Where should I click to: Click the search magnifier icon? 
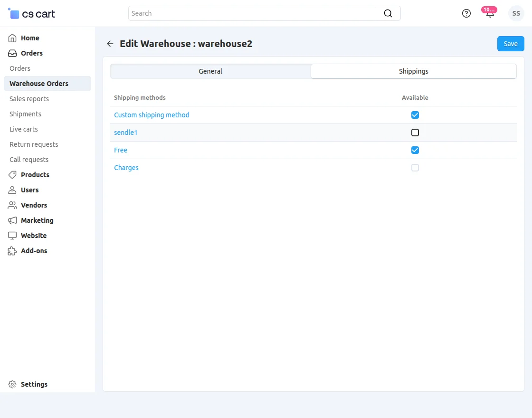click(x=388, y=13)
